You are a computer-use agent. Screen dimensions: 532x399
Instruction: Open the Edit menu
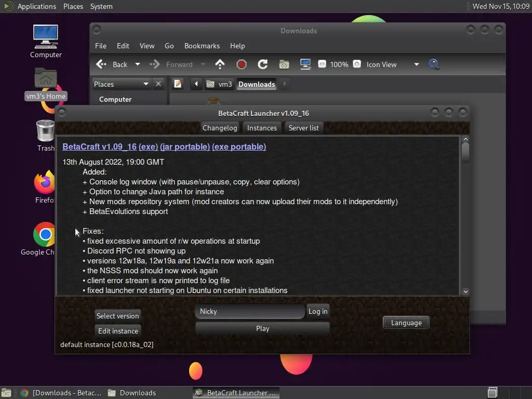point(123,46)
